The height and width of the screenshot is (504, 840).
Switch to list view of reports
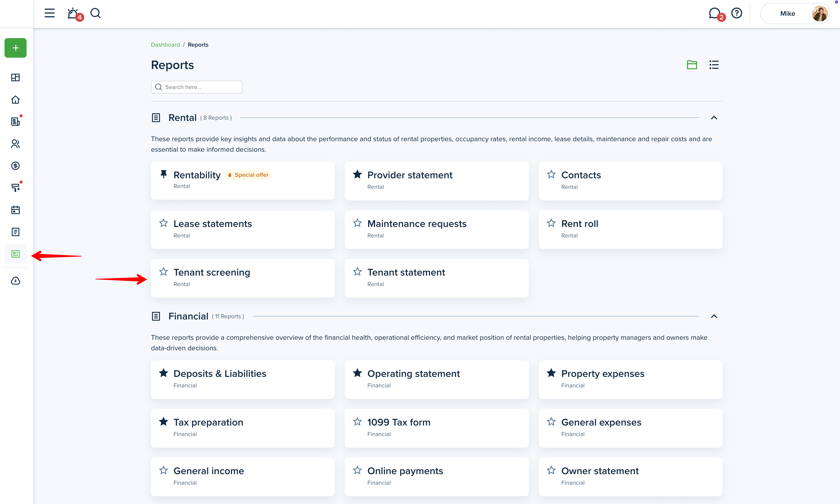[x=714, y=64]
